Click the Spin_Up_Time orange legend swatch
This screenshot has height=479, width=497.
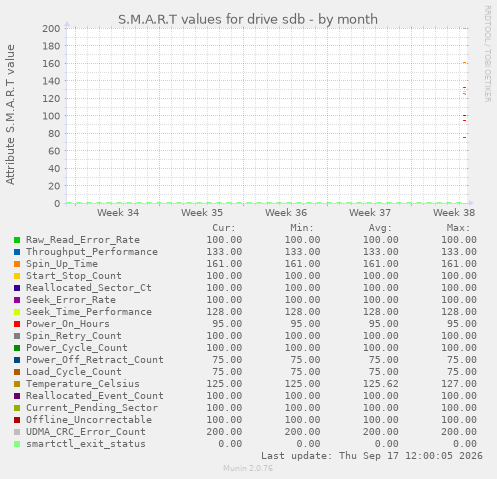17,264
